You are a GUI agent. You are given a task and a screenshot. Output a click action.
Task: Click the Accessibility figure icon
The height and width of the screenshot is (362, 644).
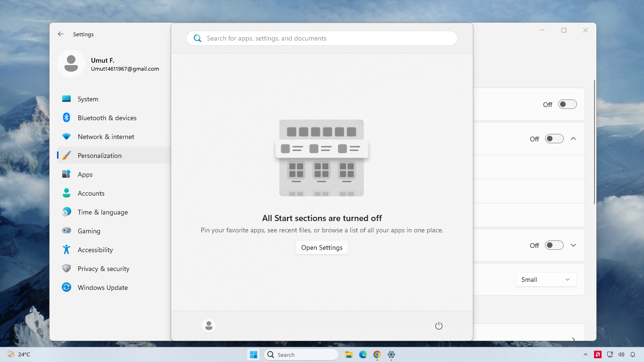click(66, 250)
